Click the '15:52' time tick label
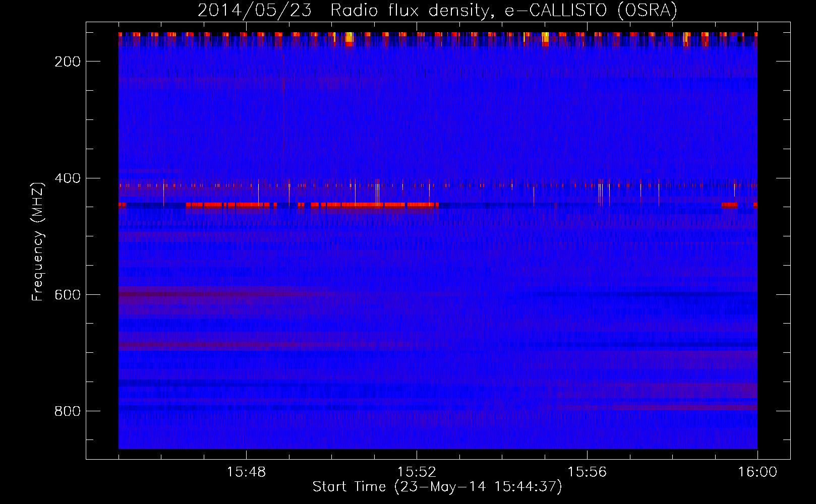This screenshot has width=816, height=504. click(x=417, y=472)
